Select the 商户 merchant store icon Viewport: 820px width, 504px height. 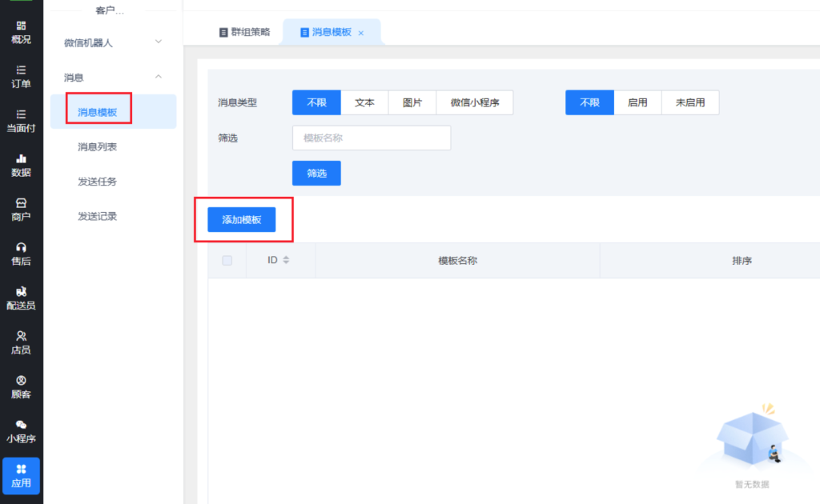pos(21,210)
